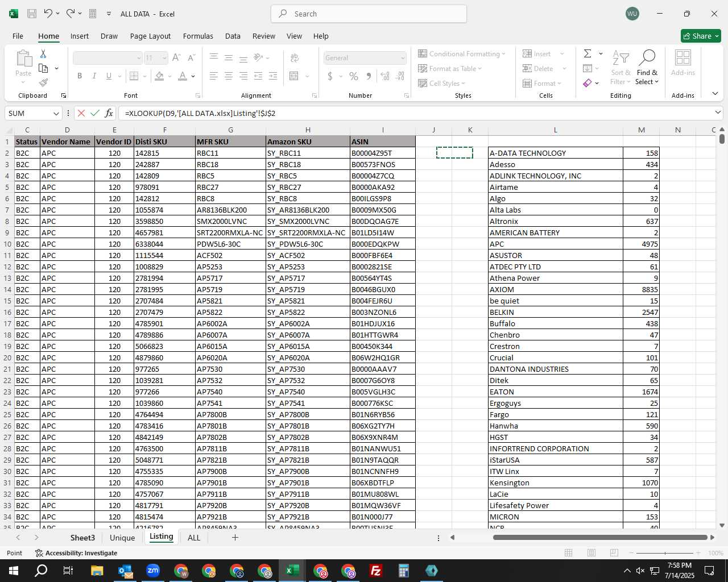Click the user account WU avatar
728x582 pixels.
632,14
